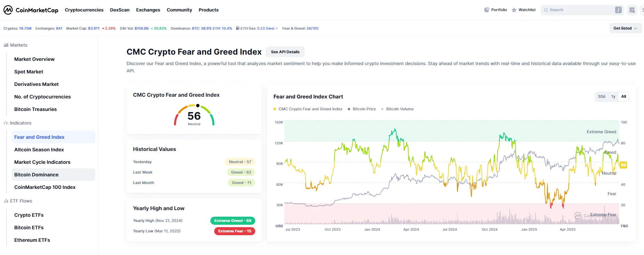Click See API Details button
644x255 pixels.
pos(285,52)
